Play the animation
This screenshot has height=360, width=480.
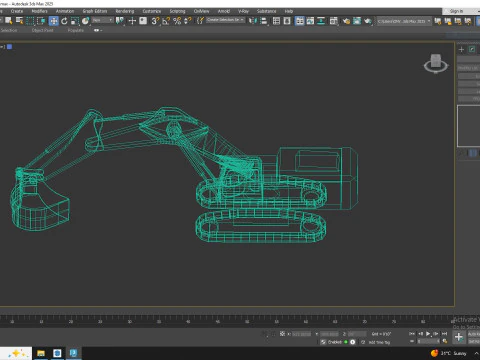click(428, 334)
